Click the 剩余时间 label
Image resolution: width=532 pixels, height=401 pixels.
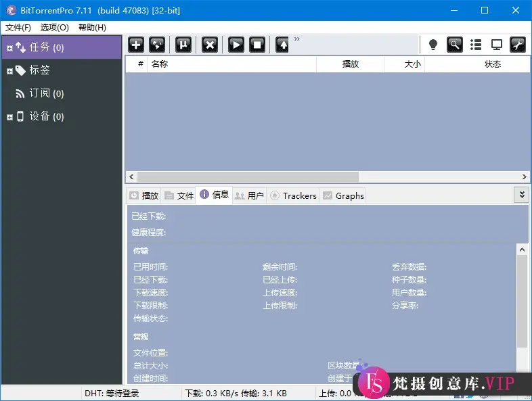(x=280, y=266)
